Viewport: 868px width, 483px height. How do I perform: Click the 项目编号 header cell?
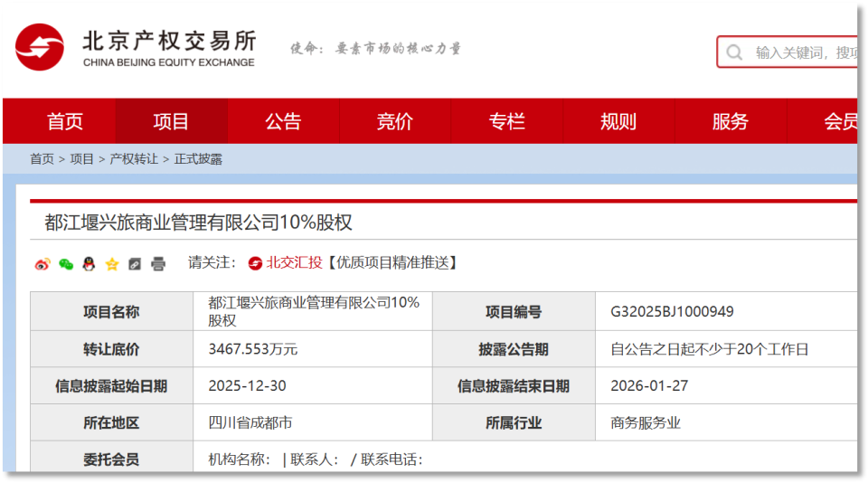pyautogui.click(x=514, y=312)
